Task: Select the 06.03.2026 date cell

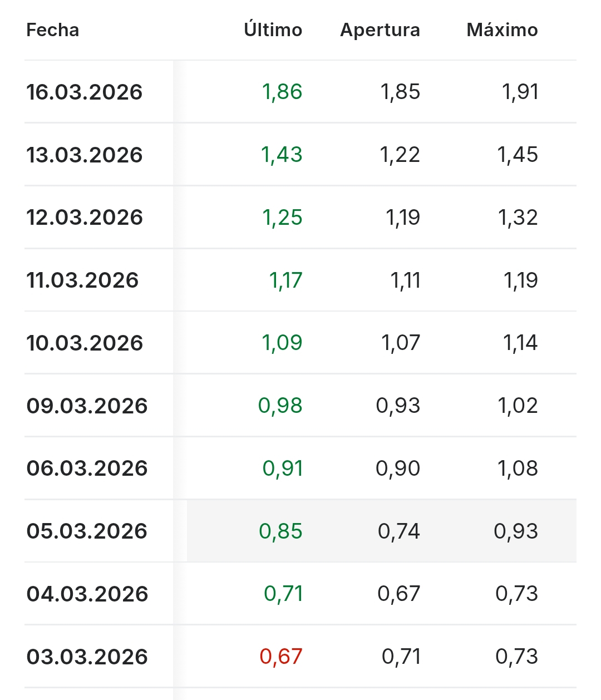Action: click(87, 468)
